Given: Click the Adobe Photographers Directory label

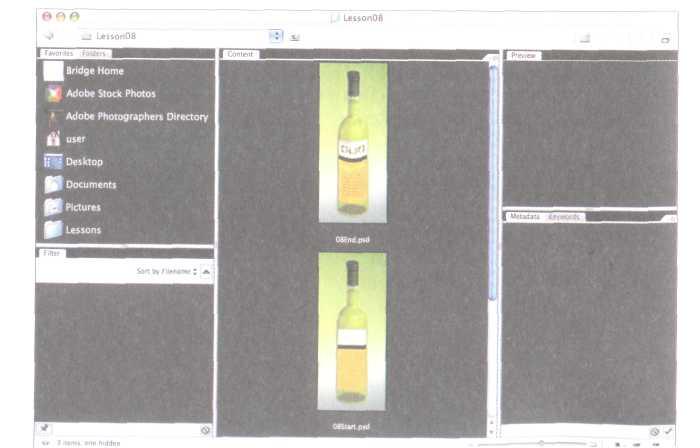Looking at the screenshot, I should 137,116.
